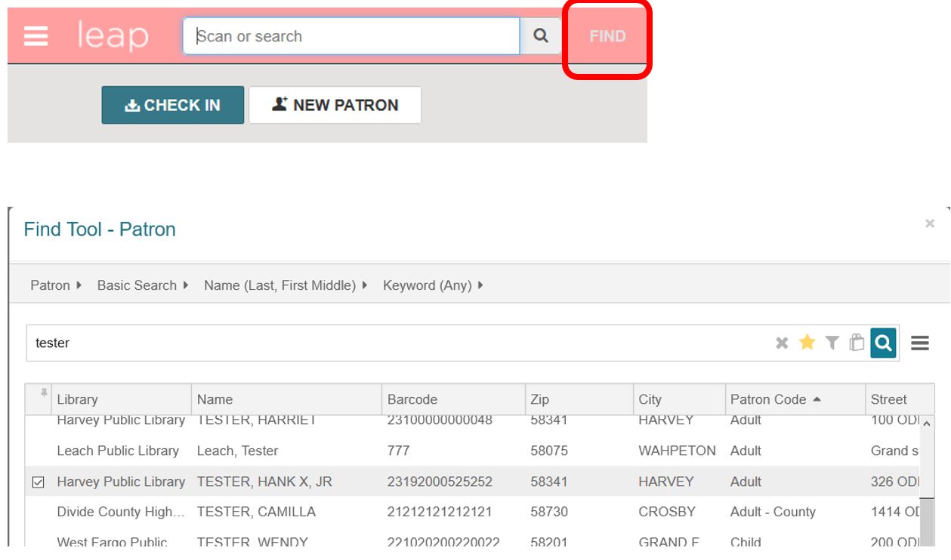Click the WAHPETON city cell

pyautogui.click(x=677, y=451)
